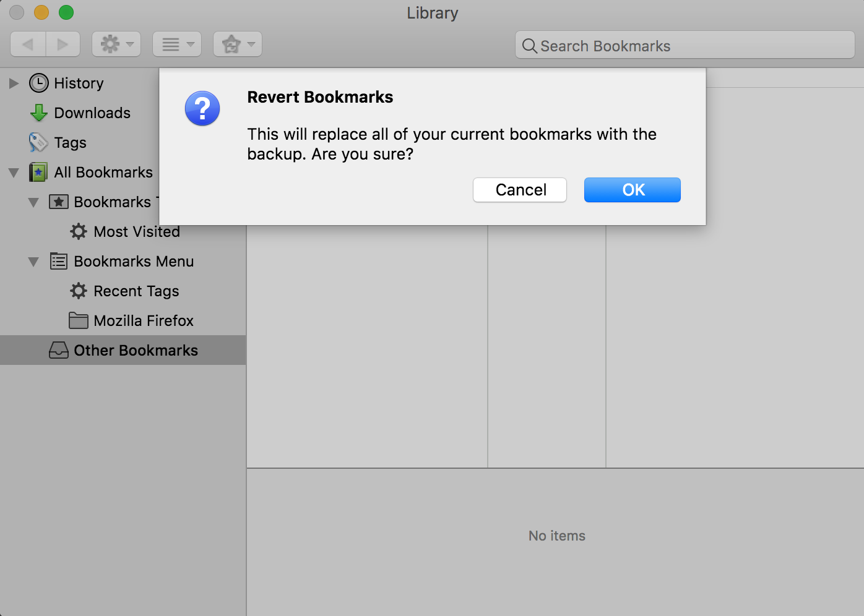864x616 pixels.
Task: Cancel the Revert Bookmarks dialog
Action: click(x=520, y=190)
